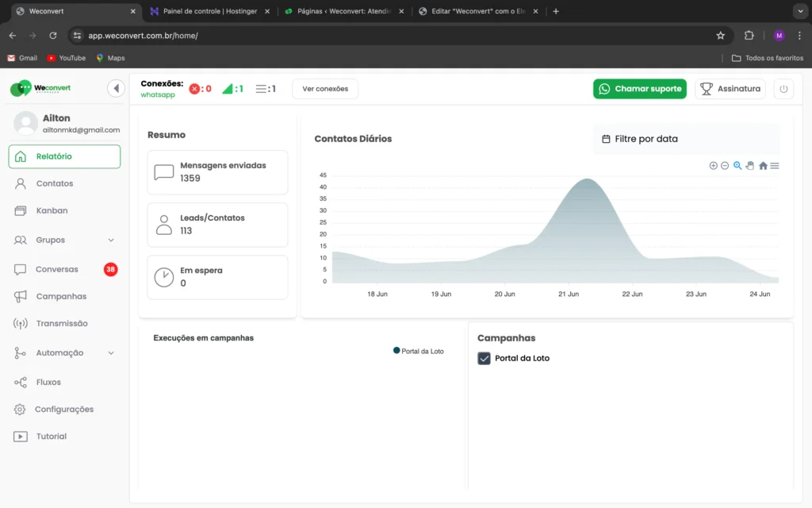The height and width of the screenshot is (508, 812).
Task: Bookmark this page with the star icon
Action: click(x=720, y=36)
